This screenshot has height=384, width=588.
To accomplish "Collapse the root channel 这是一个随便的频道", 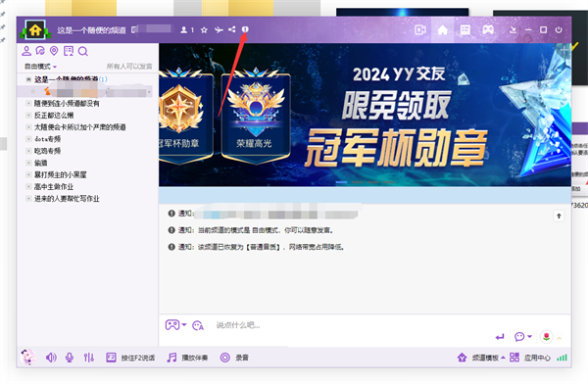I will pyautogui.click(x=28, y=79).
